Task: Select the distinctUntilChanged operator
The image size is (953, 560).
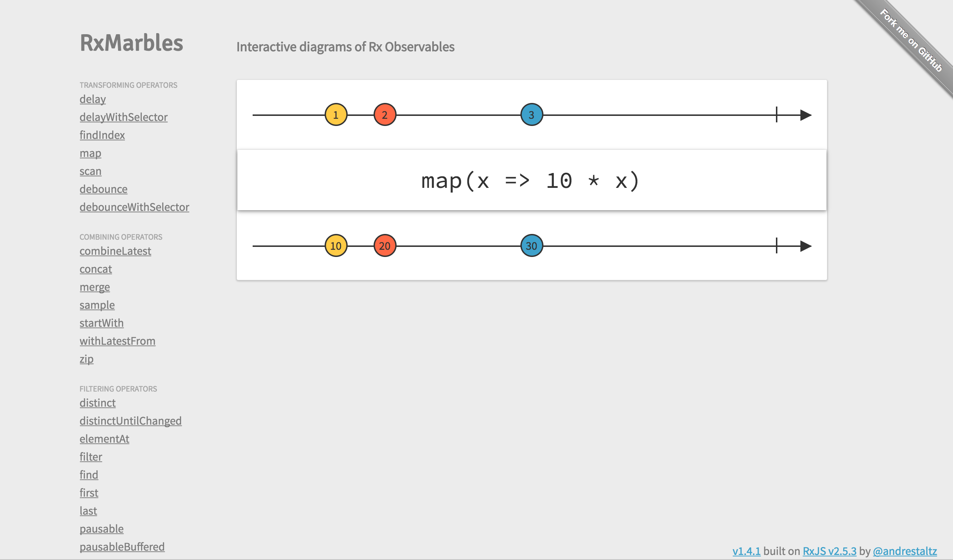Action: click(131, 421)
